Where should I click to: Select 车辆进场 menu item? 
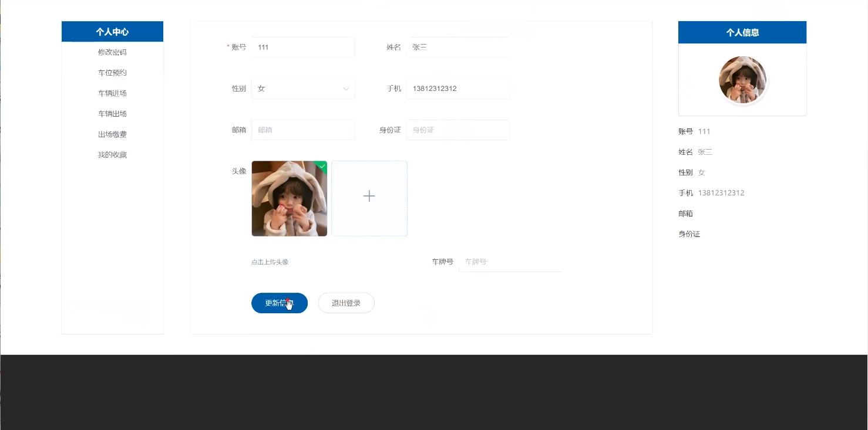(112, 93)
